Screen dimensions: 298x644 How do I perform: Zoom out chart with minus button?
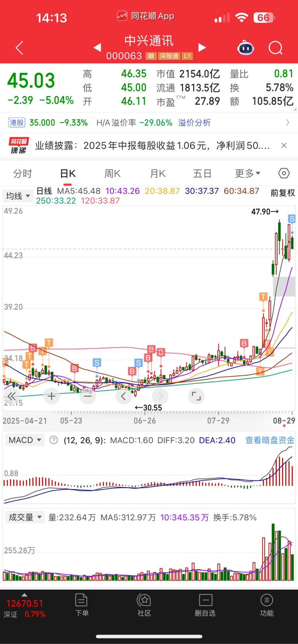pyautogui.click(x=88, y=396)
